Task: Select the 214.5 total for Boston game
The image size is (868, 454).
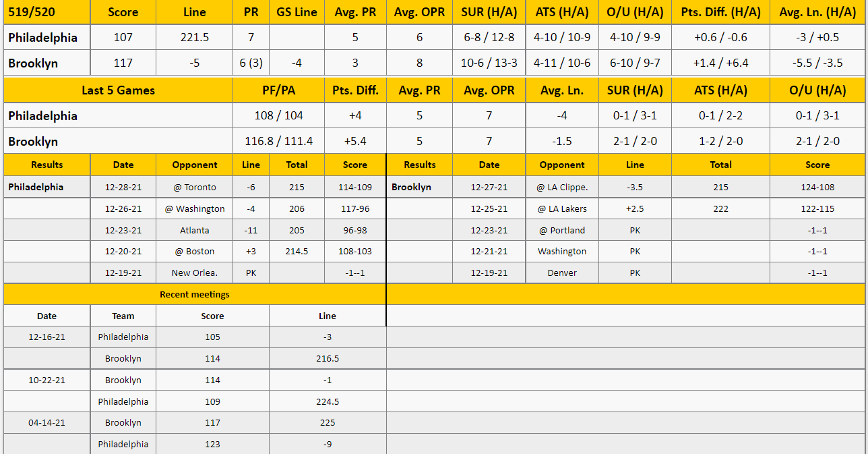Action: tap(297, 251)
